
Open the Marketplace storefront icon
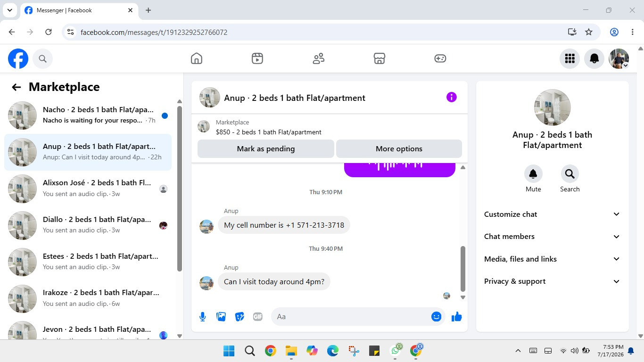tap(380, 58)
